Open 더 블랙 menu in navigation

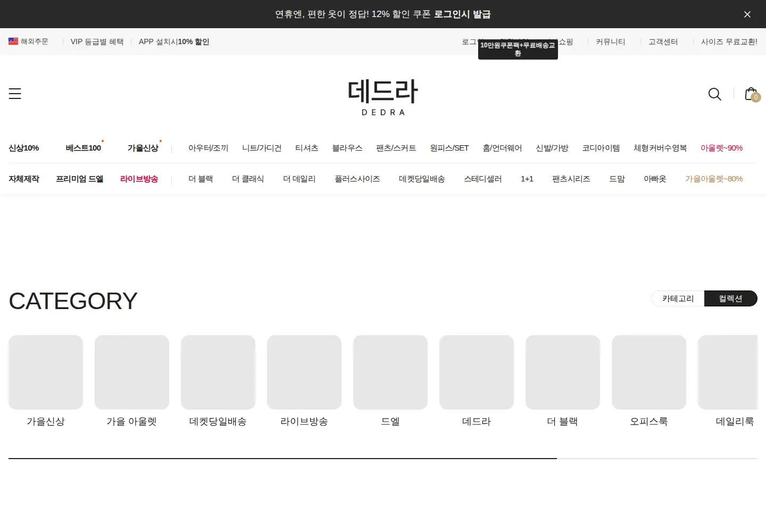(201, 179)
